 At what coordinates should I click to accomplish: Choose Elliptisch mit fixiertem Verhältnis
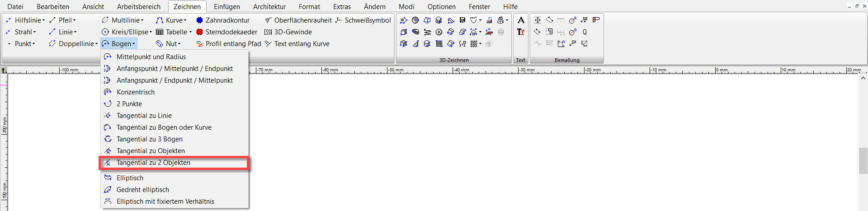(175, 202)
